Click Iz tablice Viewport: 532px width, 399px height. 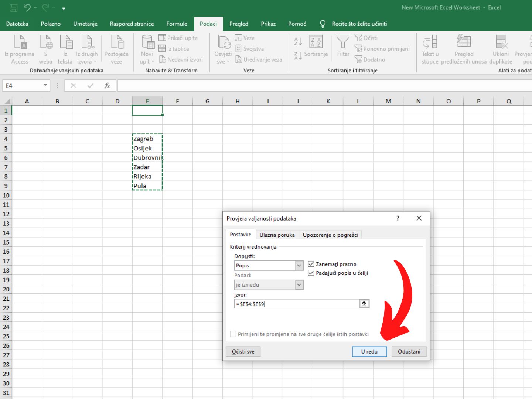point(174,48)
